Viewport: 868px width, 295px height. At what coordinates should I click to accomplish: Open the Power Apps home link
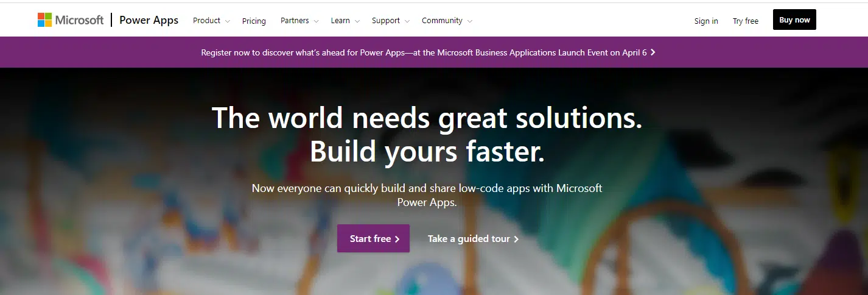(149, 20)
